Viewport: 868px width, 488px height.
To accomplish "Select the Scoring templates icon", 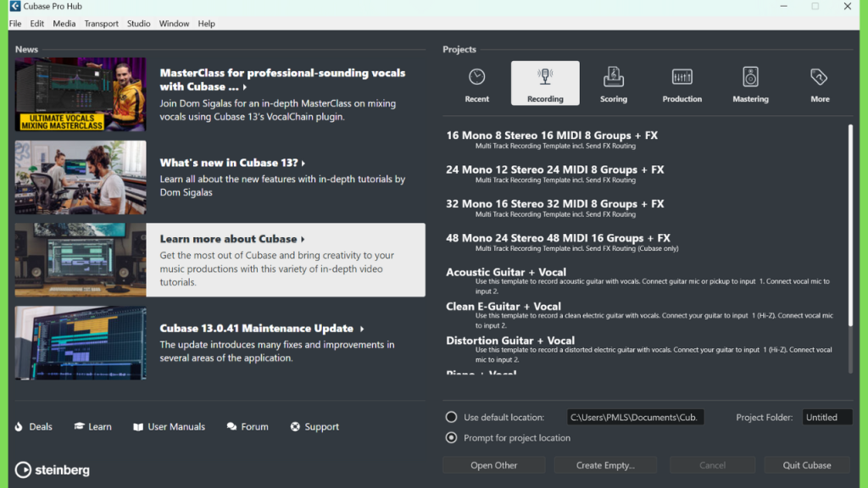I will tap(614, 77).
